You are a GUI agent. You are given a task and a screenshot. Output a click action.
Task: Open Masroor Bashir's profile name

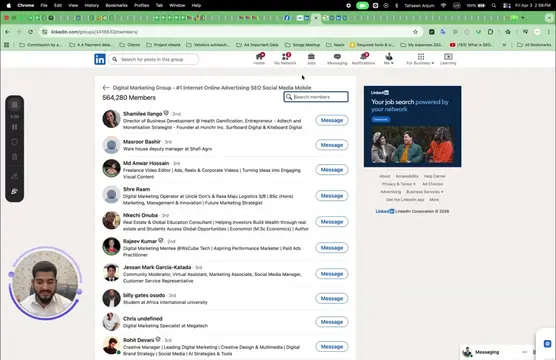142,142
